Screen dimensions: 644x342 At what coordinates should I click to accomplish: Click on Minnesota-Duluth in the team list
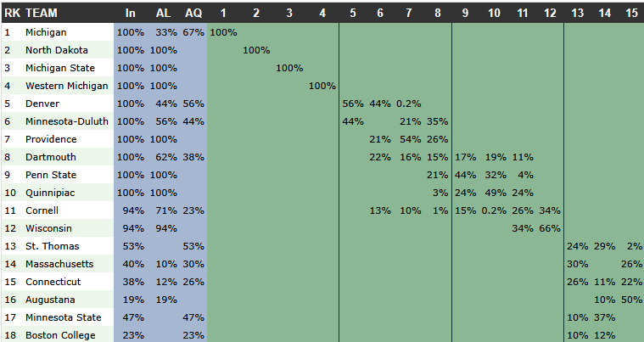pyautogui.click(x=65, y=121)
